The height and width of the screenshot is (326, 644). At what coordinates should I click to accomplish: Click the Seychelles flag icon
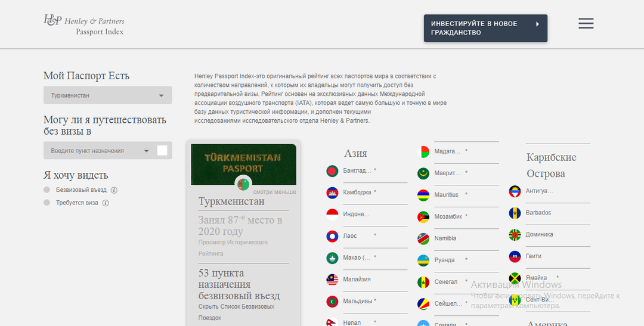423,304
